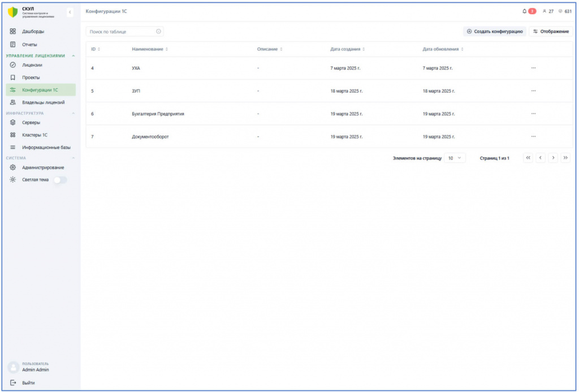Select Конфигурации 1С menu item
Screen dimensions: 579x392
41,90
